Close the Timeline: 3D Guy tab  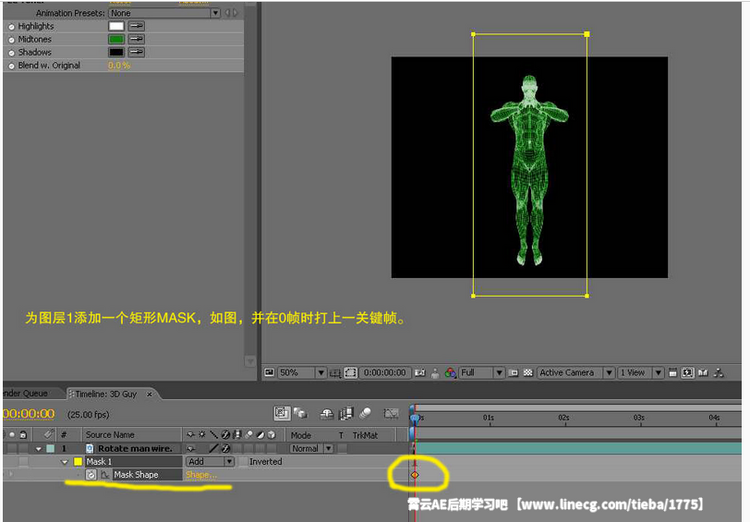click(x=149, y=394)
